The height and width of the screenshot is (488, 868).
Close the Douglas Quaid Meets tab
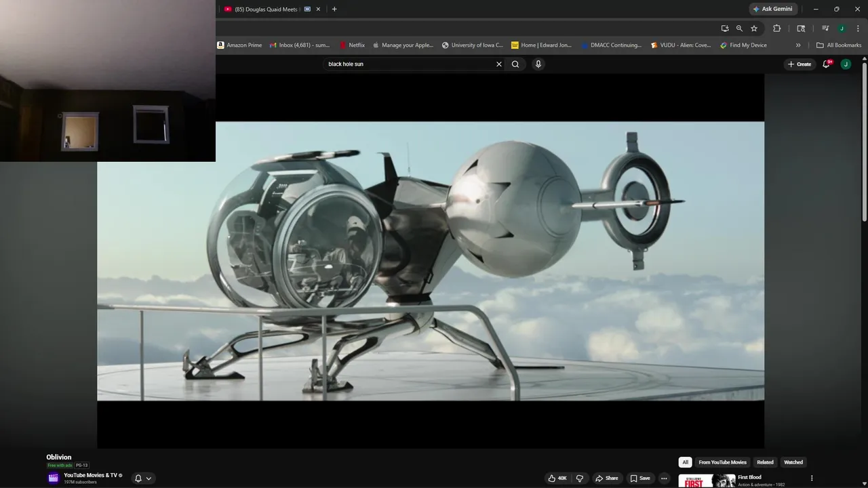tap(318, 9)
